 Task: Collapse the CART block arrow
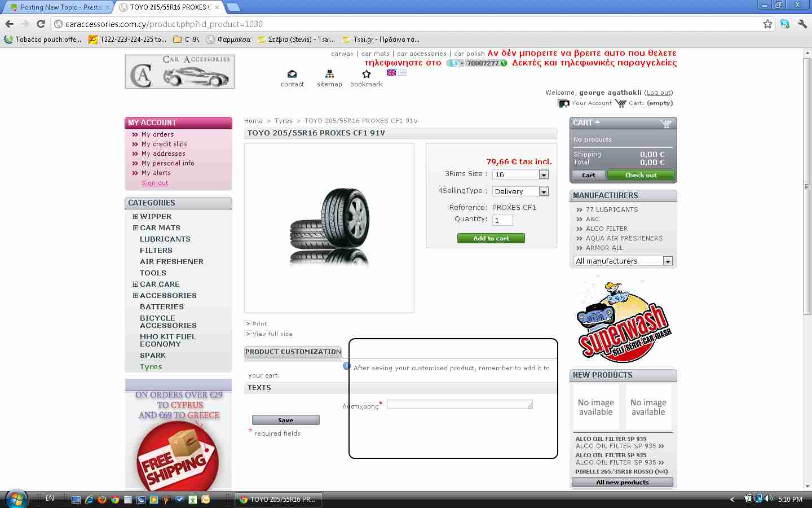click(598, 122)
